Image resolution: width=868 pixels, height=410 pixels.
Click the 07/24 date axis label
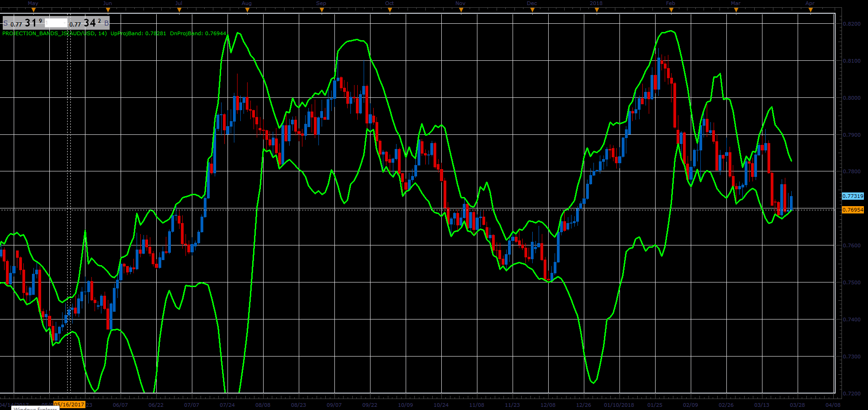[228, 405]
